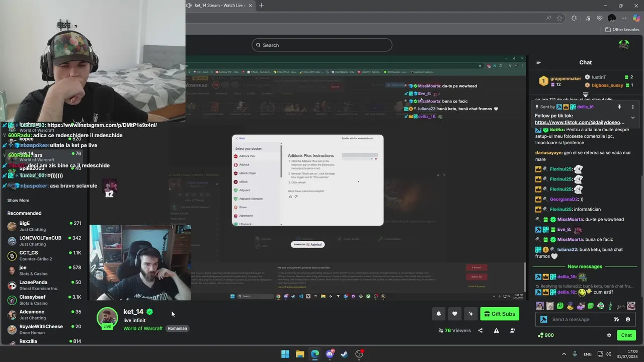Open Adeamonc recommended channel
644x362 pixels.
point(44,315)
